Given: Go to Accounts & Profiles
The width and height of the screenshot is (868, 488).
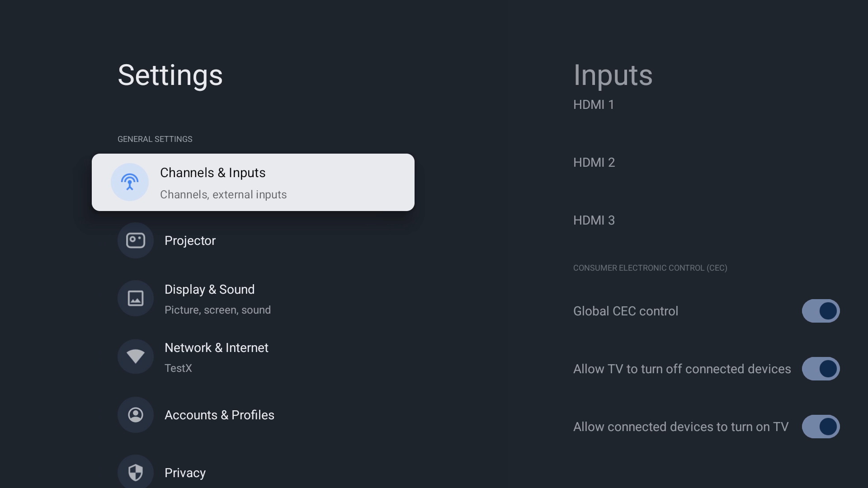Looking at the screenshot, I should point(219,415).
